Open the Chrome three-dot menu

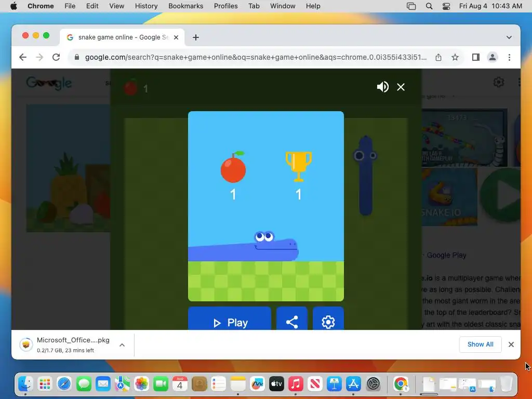509,57
